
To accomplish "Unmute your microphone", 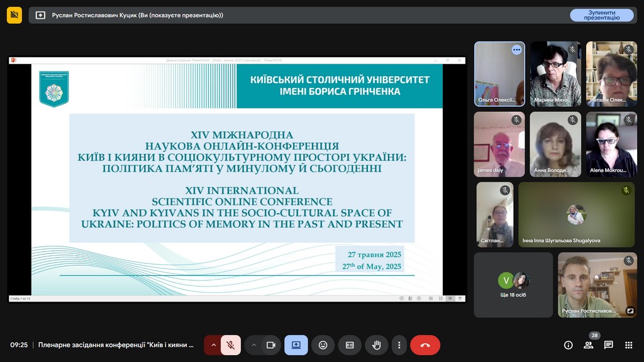I will pos(231,345).
